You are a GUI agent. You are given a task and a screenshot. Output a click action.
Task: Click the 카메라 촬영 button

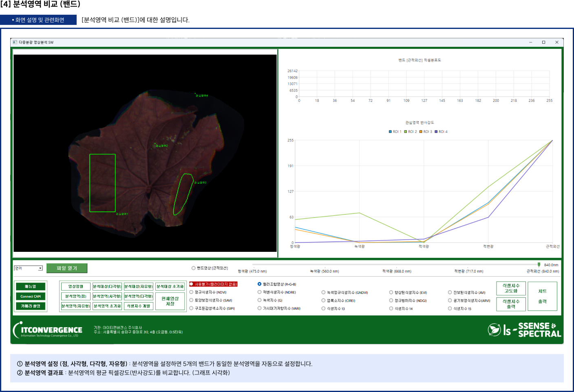pos(31,306)
